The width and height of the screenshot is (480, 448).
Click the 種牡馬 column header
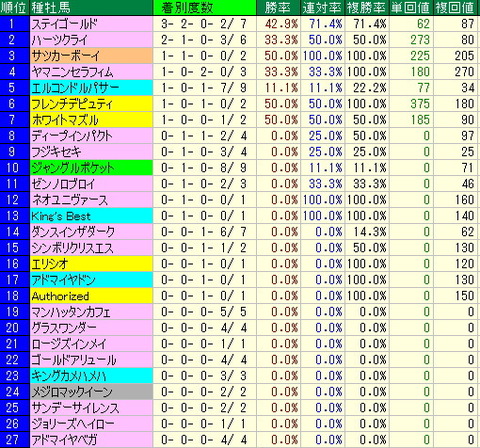point(91,7)
